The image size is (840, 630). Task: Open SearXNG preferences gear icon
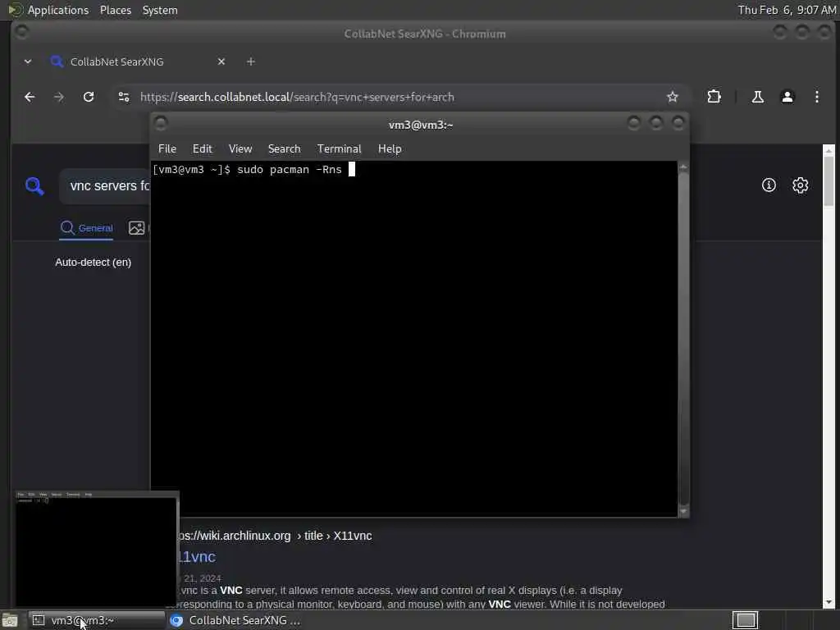pyautogui.click(x=801, y=185)
